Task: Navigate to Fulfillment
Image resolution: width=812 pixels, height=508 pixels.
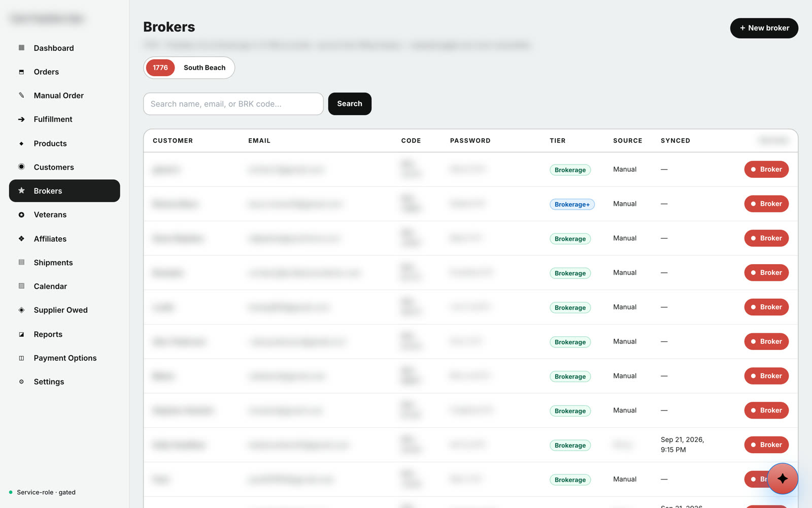Action: (64, 119)
